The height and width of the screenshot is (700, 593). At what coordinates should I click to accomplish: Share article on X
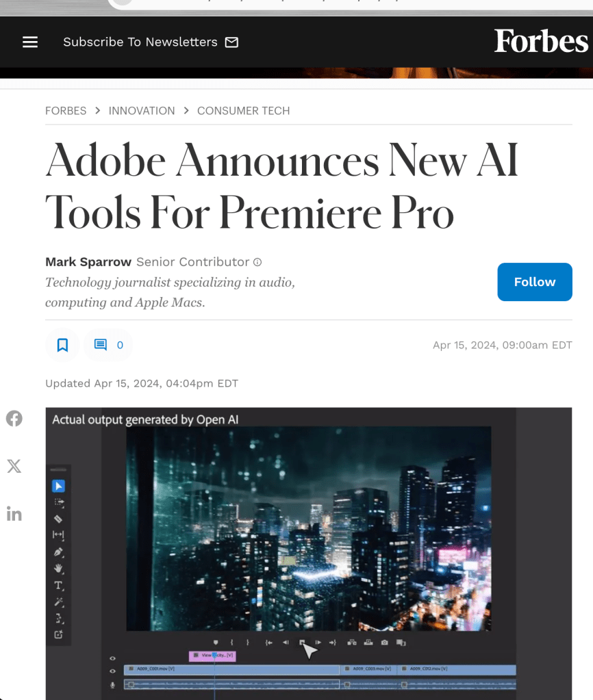[x=14, y=466]
